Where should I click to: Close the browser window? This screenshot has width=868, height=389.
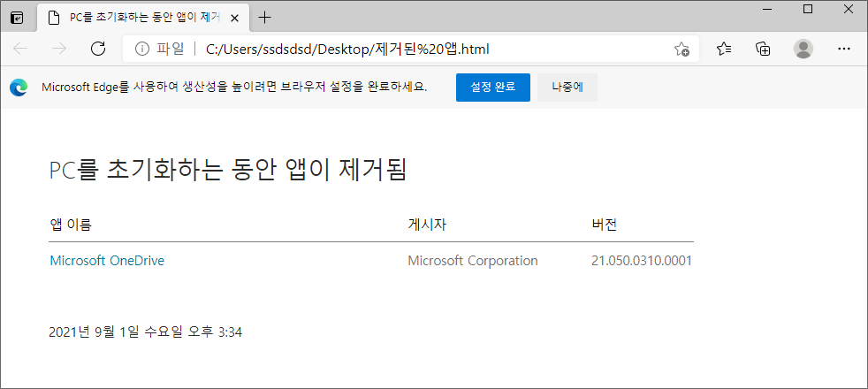pyautogui.click(x=849, y=9)
